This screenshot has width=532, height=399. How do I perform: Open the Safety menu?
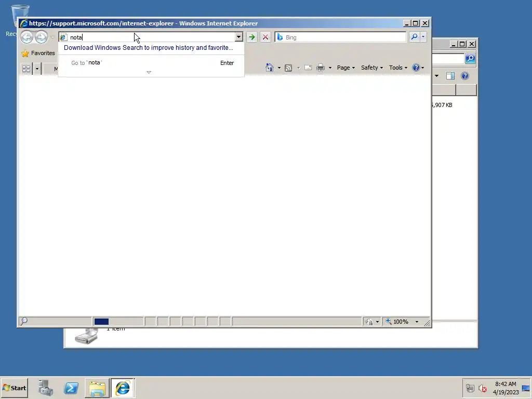372,68
